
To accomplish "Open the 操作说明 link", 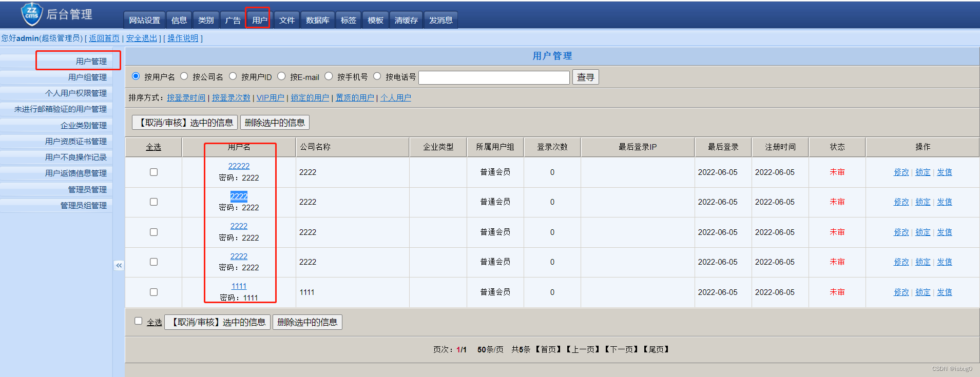I will 183,38.
